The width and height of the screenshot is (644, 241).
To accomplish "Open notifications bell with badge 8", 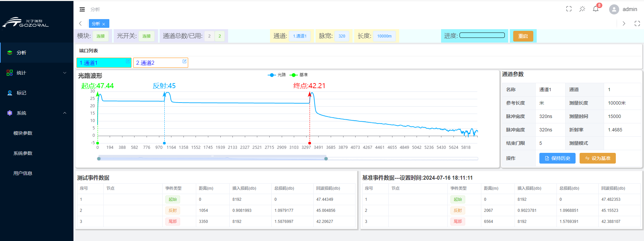I will pyautogui.click(x=596, y=9).
